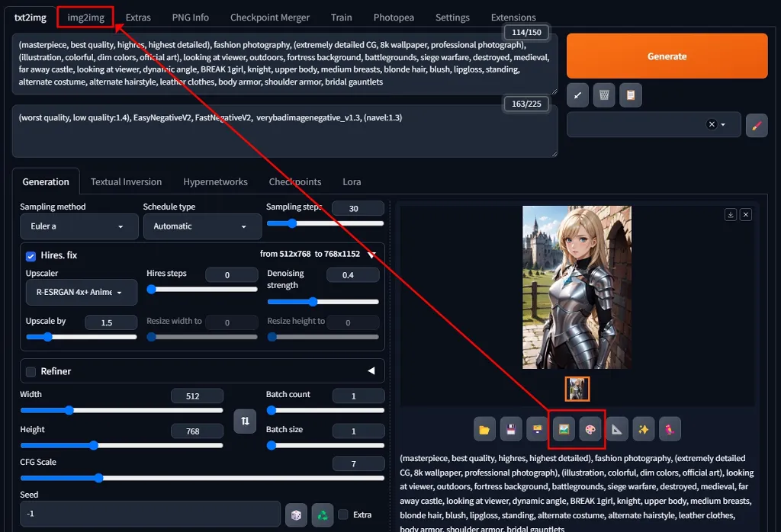
Task: Save image with the floppy disk icon
Action: pyautogui.click(x=510, y=429)
